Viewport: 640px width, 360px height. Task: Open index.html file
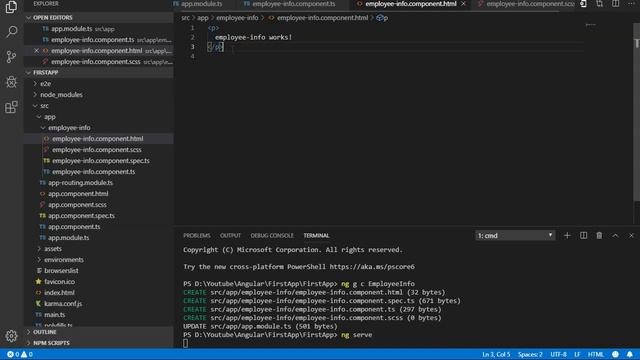(99, 293)
